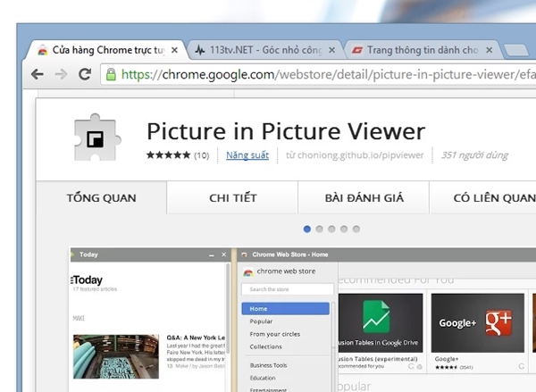Select the fifth carousel dot
The height and width of the screenshot is (392, 536).
pyautogui.click(x=356, y=229)
